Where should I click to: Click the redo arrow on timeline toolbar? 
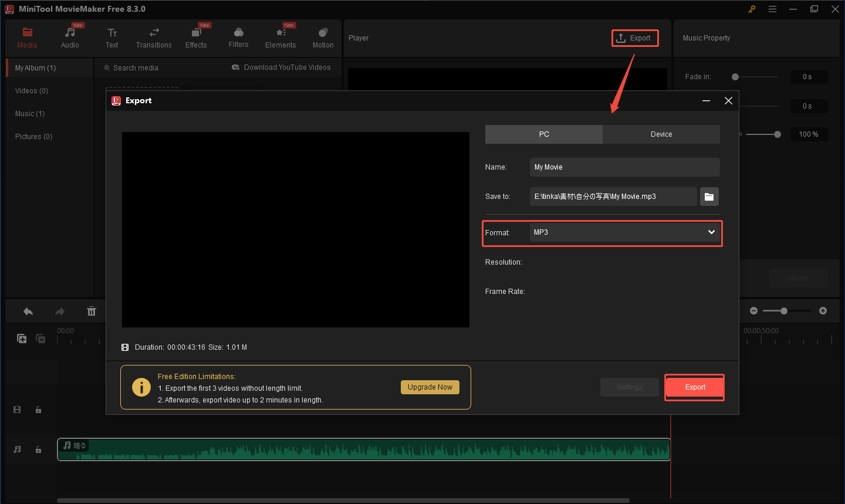point(60,312)
